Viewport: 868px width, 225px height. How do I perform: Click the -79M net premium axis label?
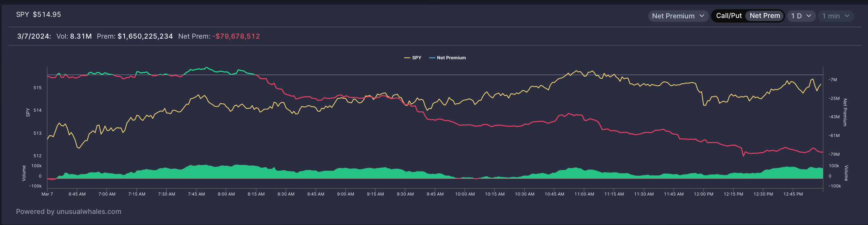click(x=834, y=154)
